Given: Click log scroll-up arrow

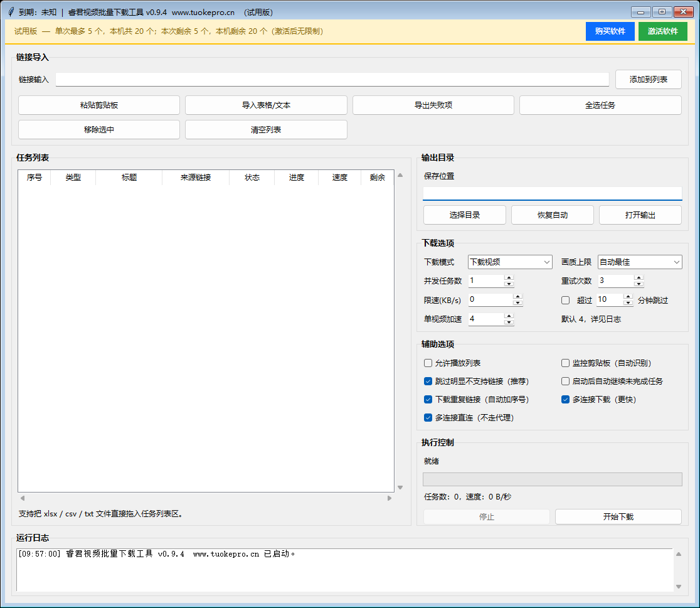Looking at the screenshot, I should click(679, 554).
